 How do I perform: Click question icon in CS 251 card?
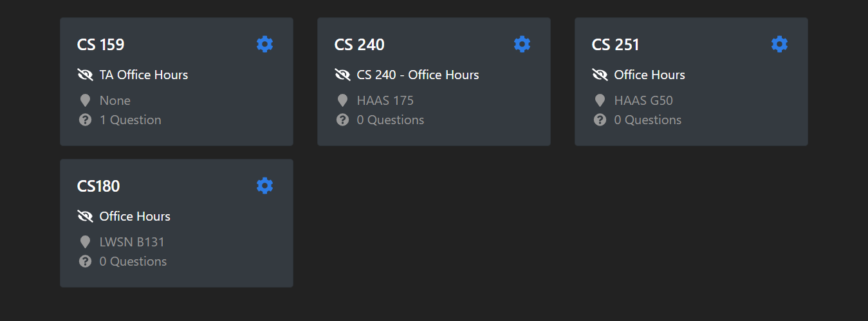tap(600, 120)
